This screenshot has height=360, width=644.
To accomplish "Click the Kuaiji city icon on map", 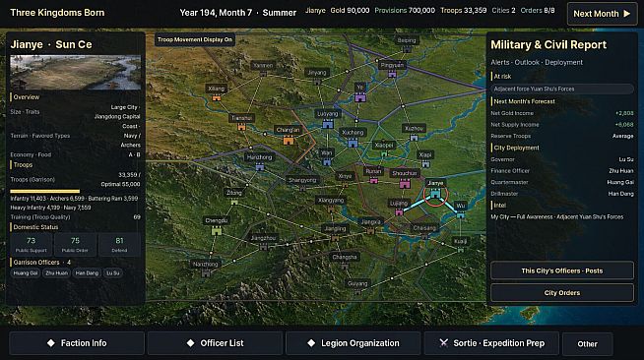I will 461,249.
